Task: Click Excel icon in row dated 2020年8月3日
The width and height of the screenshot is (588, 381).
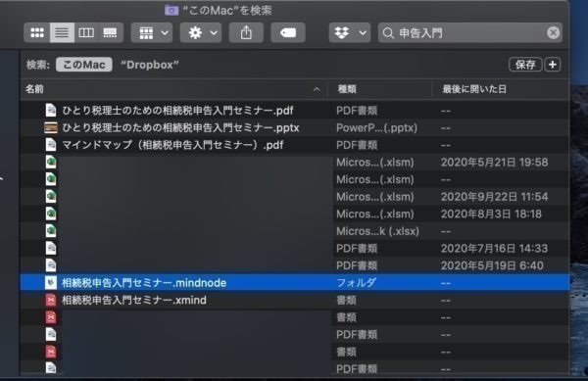Action: (51, 214)
